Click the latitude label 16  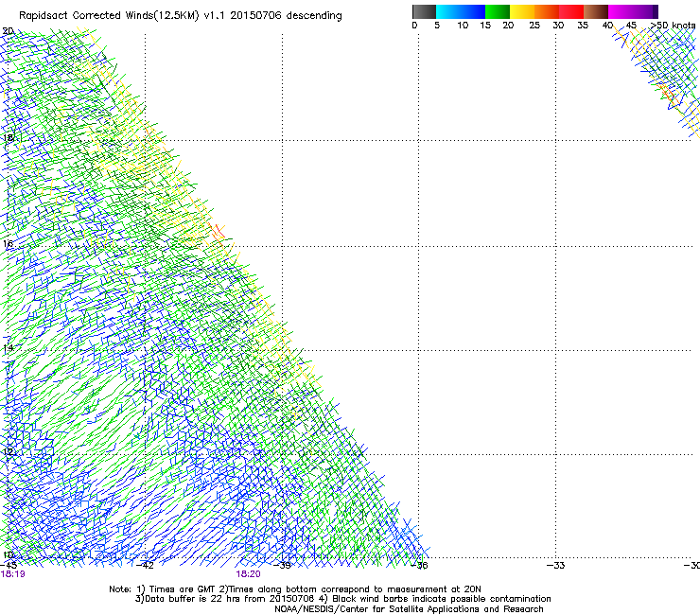[x=9, y=244]
